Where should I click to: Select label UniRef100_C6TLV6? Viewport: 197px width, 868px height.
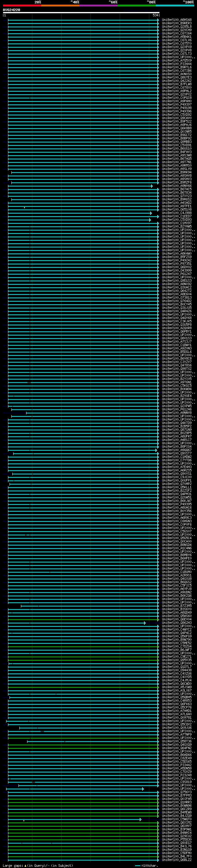click(177, 40)
